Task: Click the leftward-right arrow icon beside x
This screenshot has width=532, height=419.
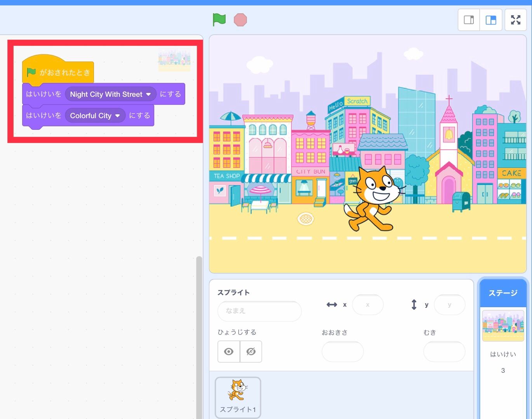Action: click(x=332, y=305)
